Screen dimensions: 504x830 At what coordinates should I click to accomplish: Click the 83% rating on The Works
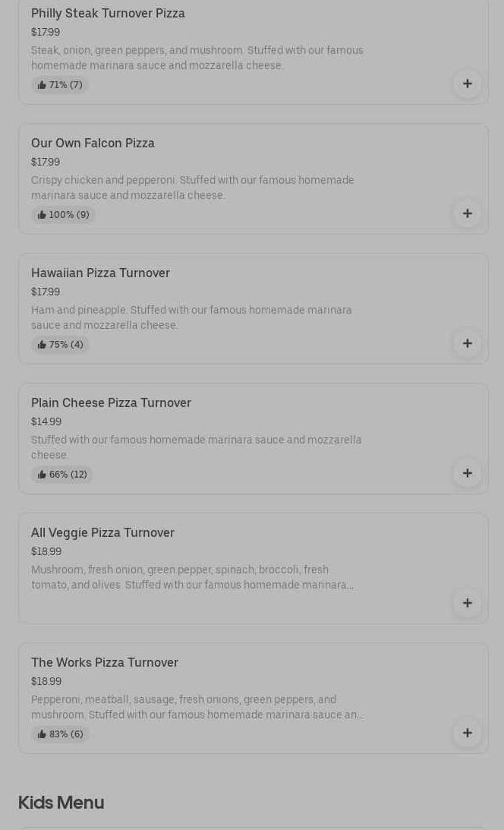[x=60, y=734]
